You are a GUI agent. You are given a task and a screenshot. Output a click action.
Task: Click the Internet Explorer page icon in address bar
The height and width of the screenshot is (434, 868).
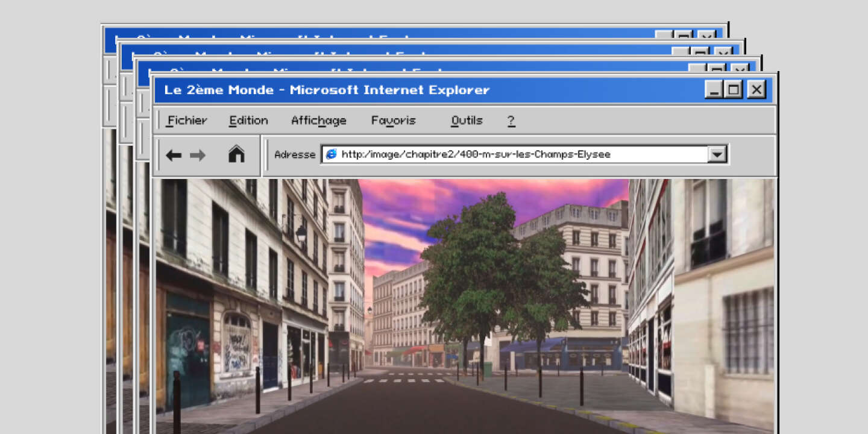coord(331,154)
